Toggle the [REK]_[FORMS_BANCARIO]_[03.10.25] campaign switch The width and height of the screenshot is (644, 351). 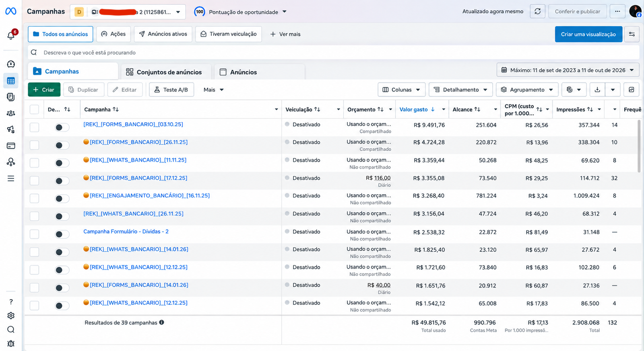tap(62, 127)
